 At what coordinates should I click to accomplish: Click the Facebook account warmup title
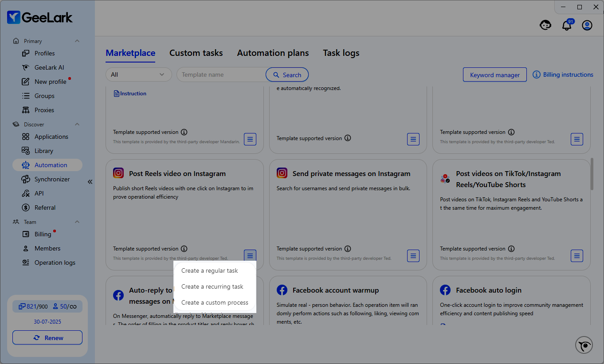click(x=336, y=290)
